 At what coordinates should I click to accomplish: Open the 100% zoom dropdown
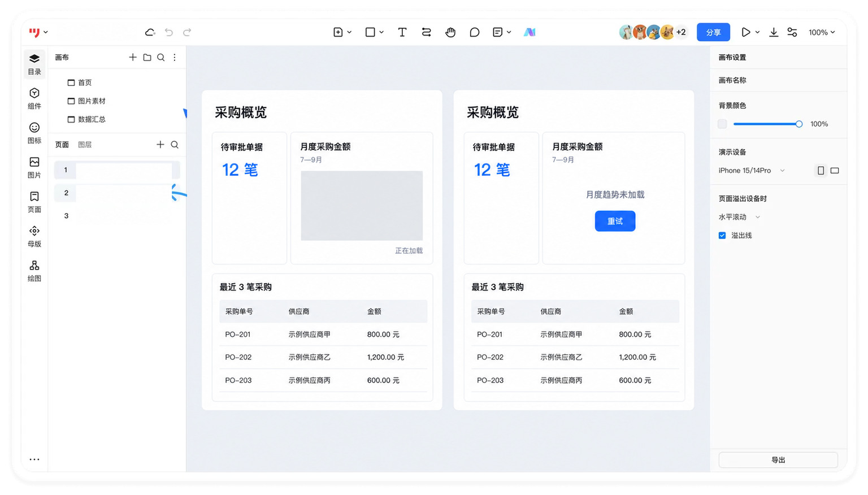(822, 32)
